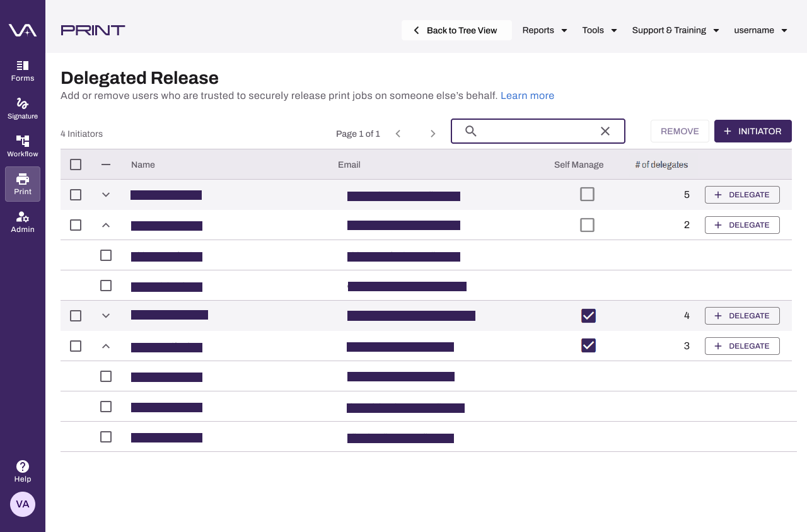
Task: Collapse all rows using the header dash icon
Action: pyautogui.click(x=106, y=165)
